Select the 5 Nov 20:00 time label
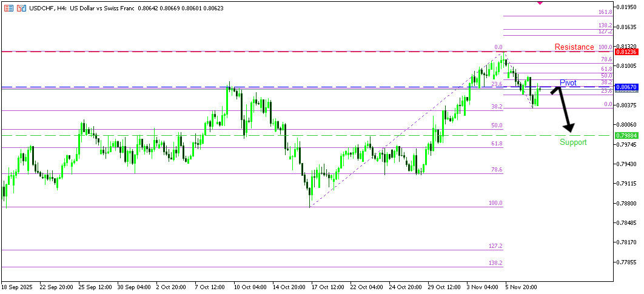The height and width of the screenshot is (294, 644). click(521, 286)
